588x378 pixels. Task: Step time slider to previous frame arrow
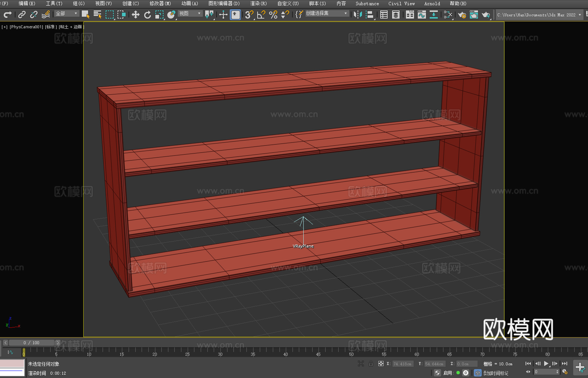[6, 343]
